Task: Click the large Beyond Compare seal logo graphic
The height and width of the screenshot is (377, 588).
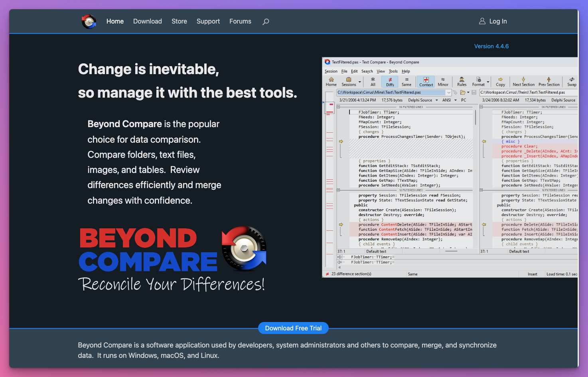Action: tap(244, 248)
